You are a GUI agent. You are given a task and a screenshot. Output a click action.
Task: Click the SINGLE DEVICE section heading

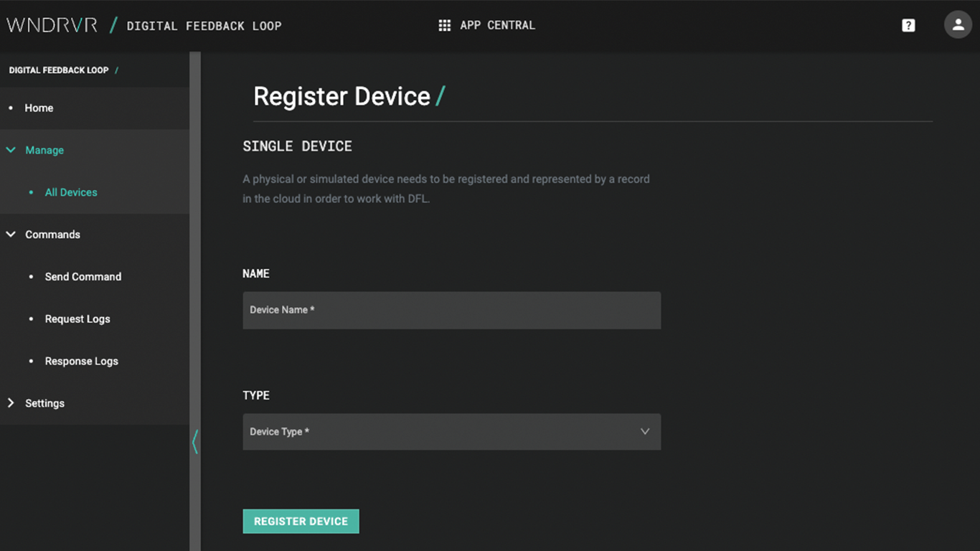[x=297, y=146]
